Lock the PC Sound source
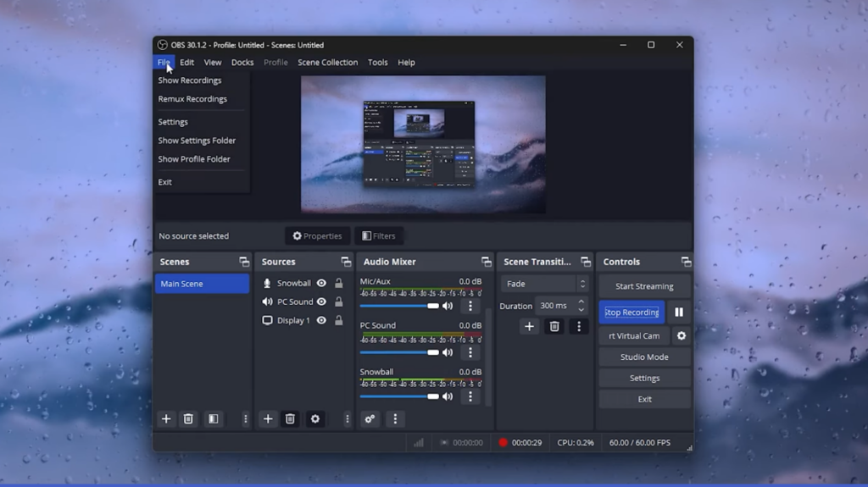 (338, 302)
